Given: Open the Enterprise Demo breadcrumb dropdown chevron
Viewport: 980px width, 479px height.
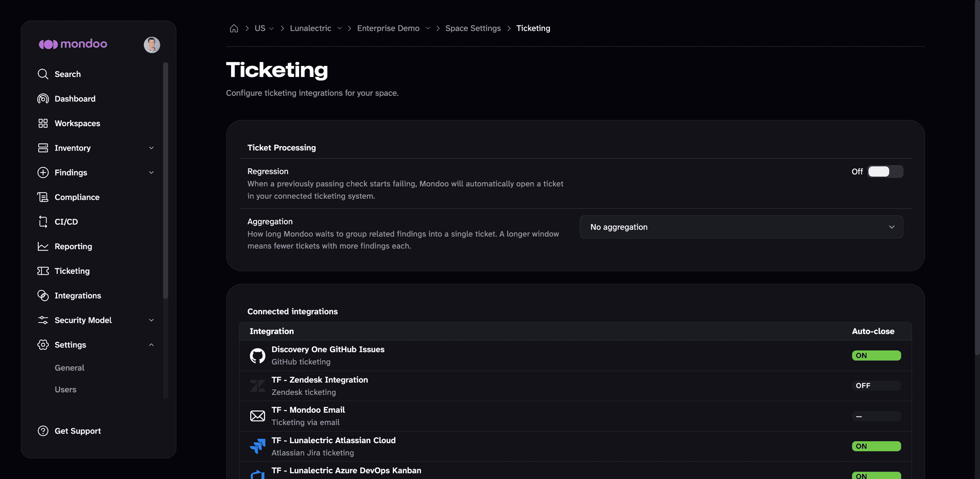Looking at the screenshot, I should coord(428,28).
